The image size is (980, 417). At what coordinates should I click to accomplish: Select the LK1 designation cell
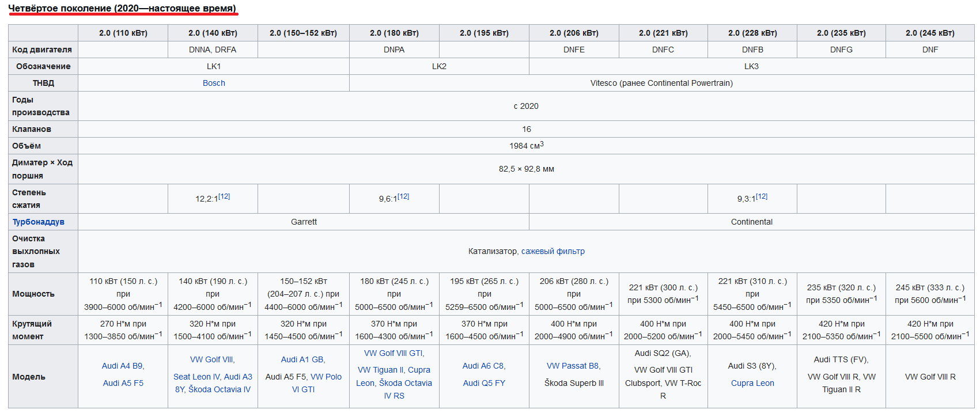pos(214,66)
